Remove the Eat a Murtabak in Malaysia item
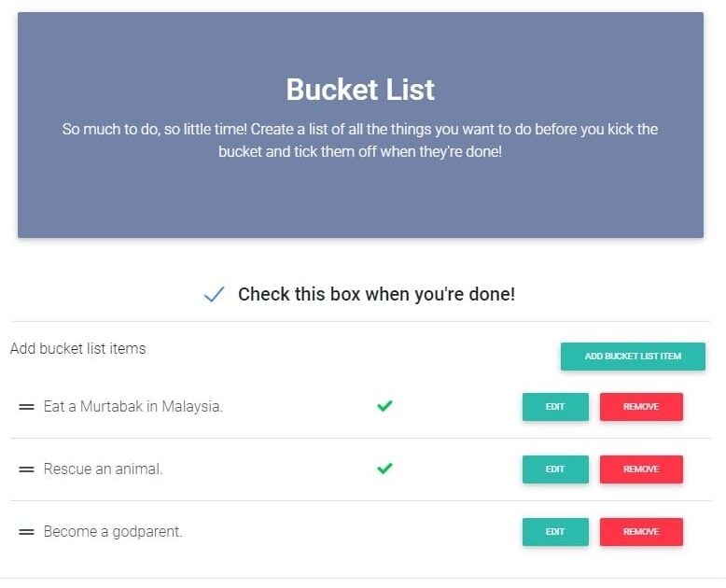Screen dimensions: 726x588 (641, 407)
